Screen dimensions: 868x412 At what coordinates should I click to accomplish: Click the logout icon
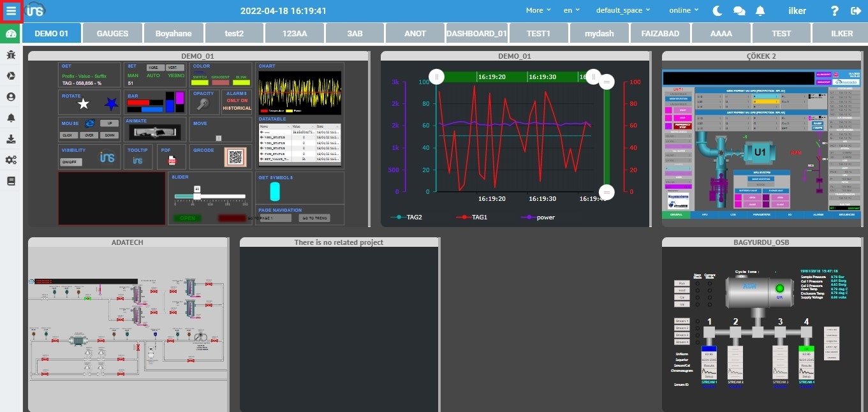855,11
